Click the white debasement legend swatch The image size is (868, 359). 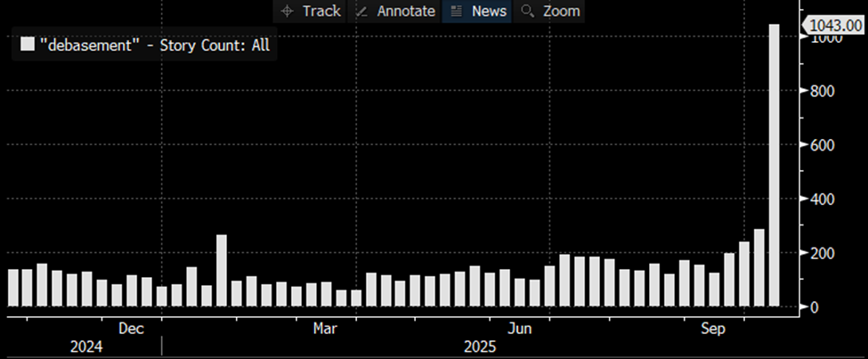coord(28,45)
